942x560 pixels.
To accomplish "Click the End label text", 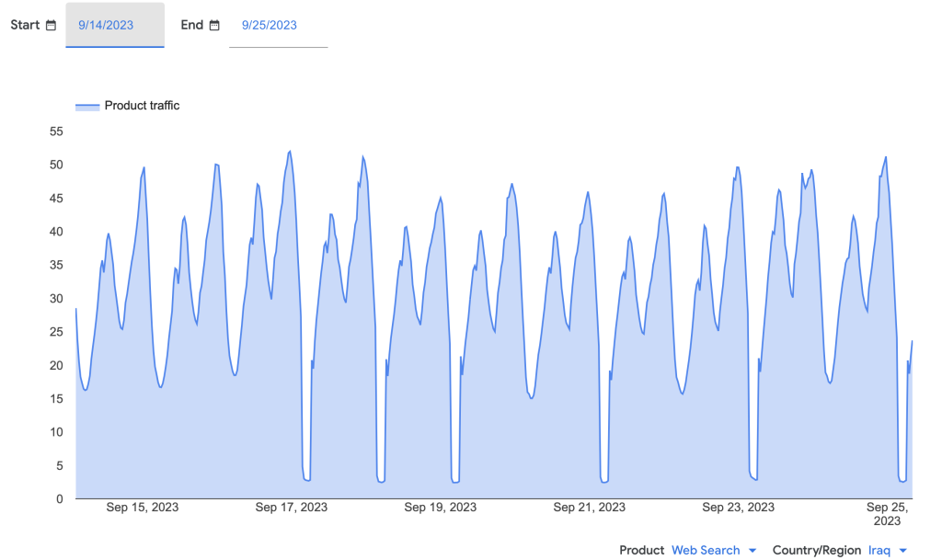I will (191, 25).
